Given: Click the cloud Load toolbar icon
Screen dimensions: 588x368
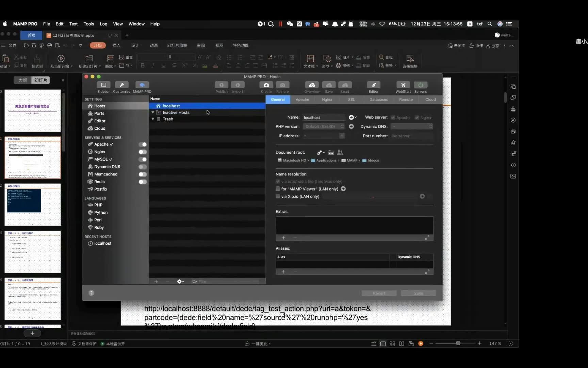Looking at the screenshot, I should click(x=345, y=85).
